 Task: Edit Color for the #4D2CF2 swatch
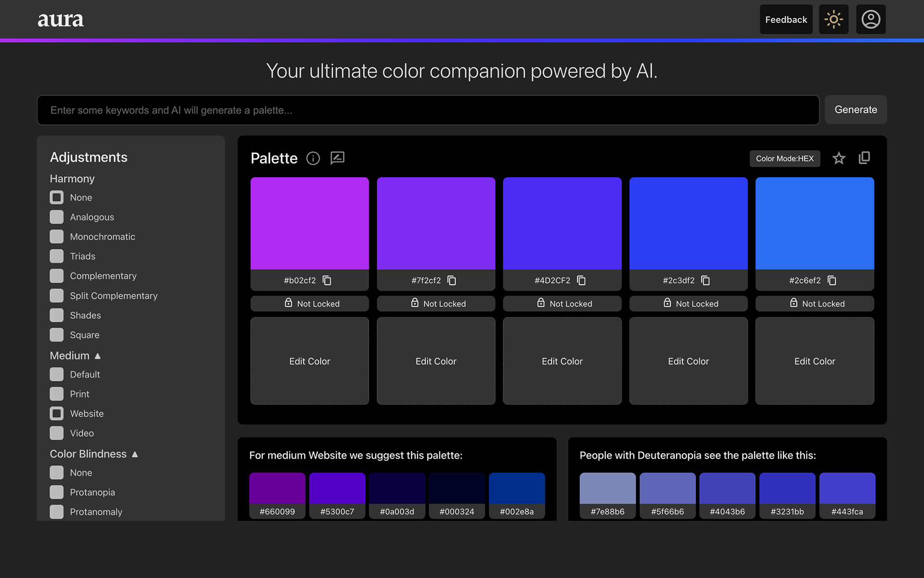click(x=562, y=361)
